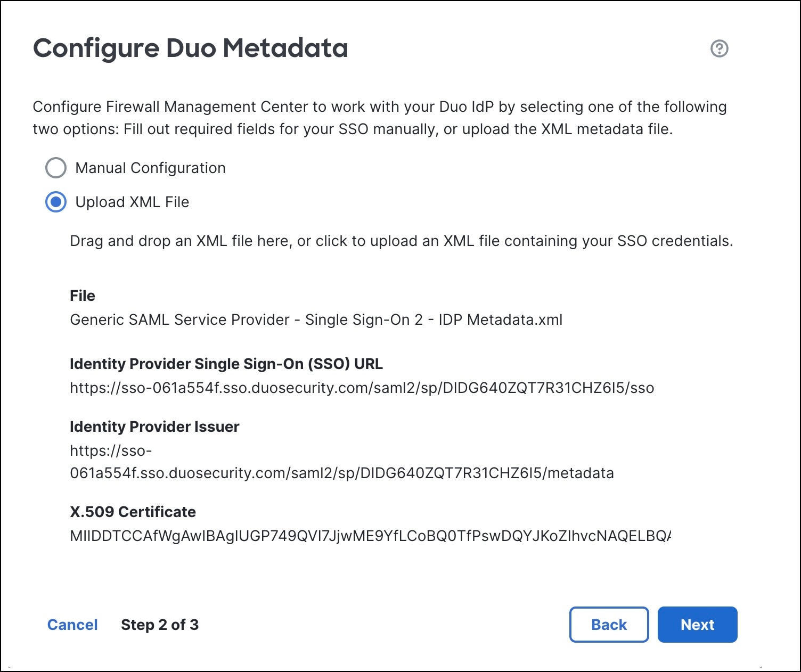Click the upload area to choose an XML file
801x672 pixels.
click(401, 241)
